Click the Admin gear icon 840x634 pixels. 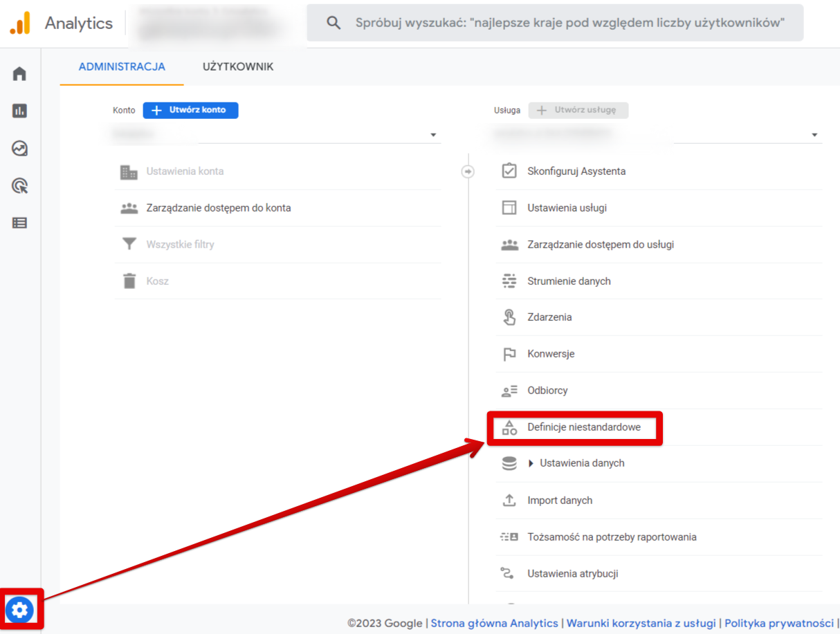point(20,610)
